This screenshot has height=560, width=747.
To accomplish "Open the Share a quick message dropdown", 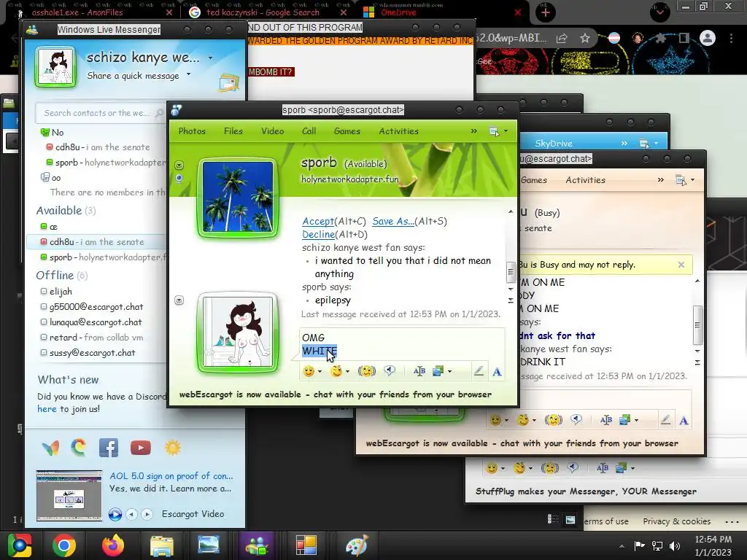I will coord(189,74).
